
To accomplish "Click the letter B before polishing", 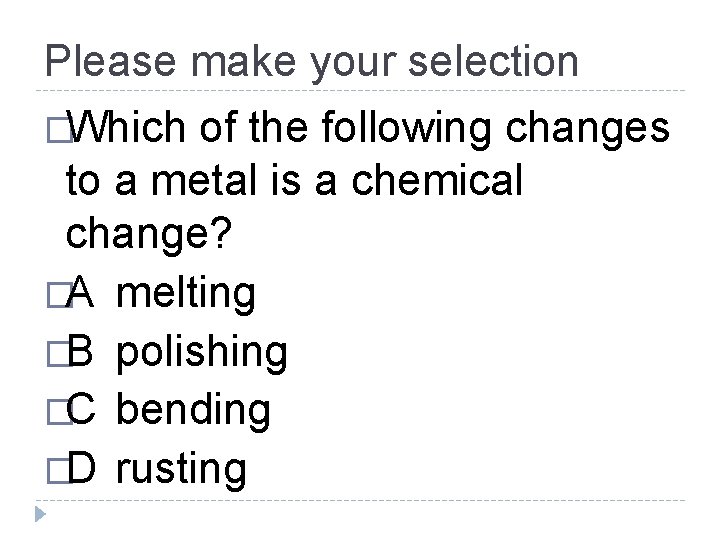I will [x=80, y=351].
